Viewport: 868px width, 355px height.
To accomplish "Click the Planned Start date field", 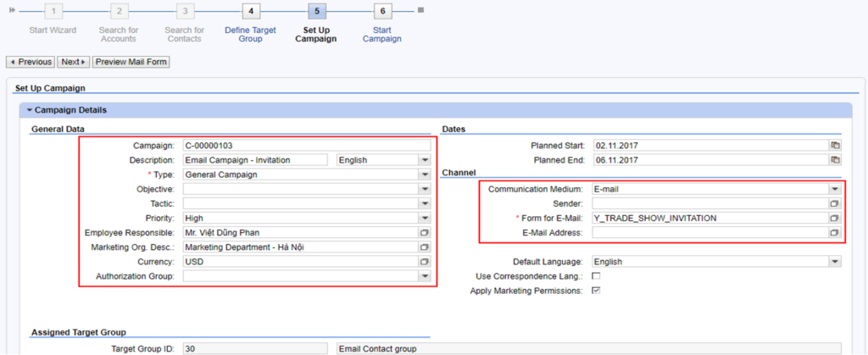I will pyautogui.click(x=711, y=146).
